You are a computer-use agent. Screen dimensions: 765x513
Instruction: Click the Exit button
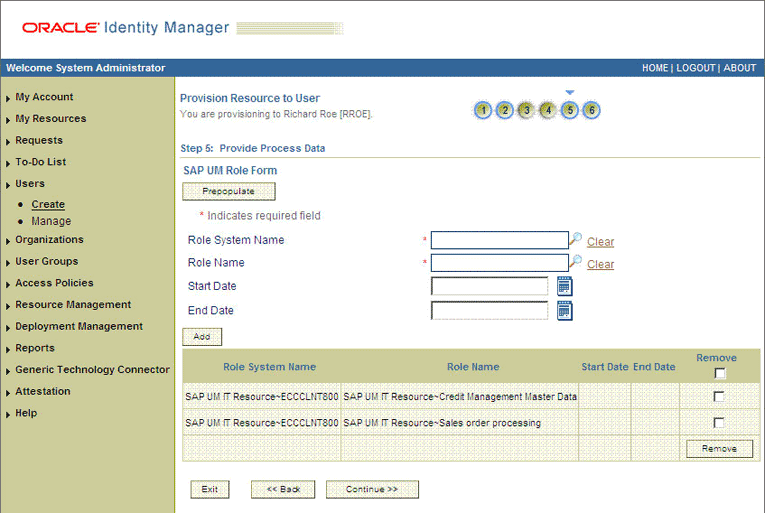210,489
